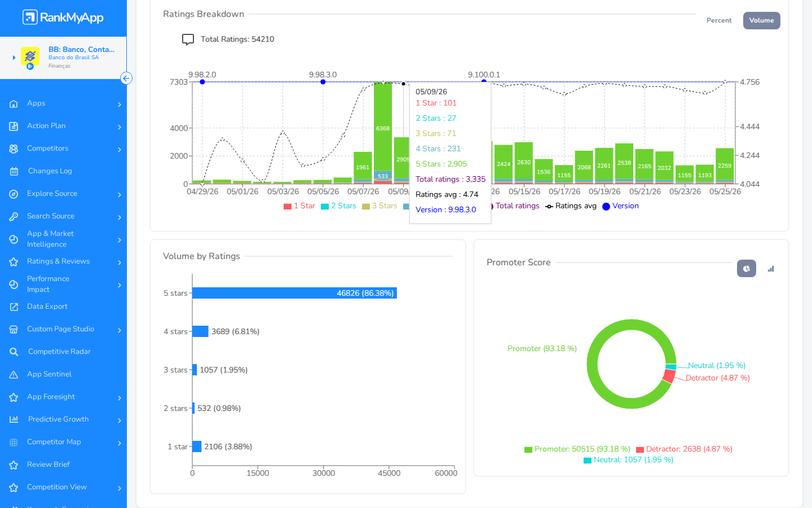Click the 9.98.2.0 version marker
The height and width of the screenshot is (508, 812).
(x=202, y=82)
